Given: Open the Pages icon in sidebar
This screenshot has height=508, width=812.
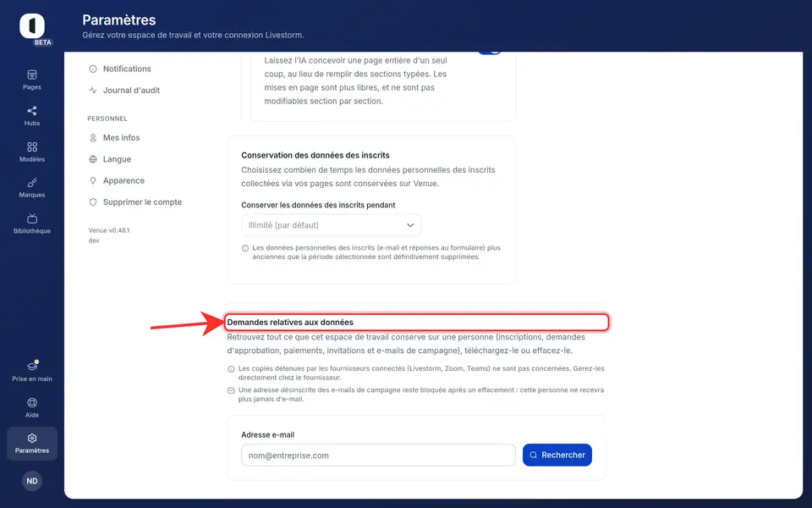Looking at the screenshot, I should (x=32, y=75).
